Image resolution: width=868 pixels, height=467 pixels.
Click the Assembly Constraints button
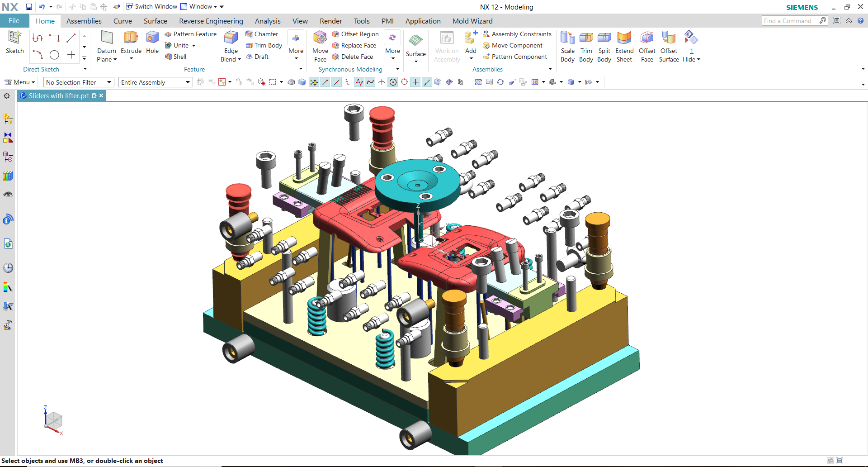(518, 34)
